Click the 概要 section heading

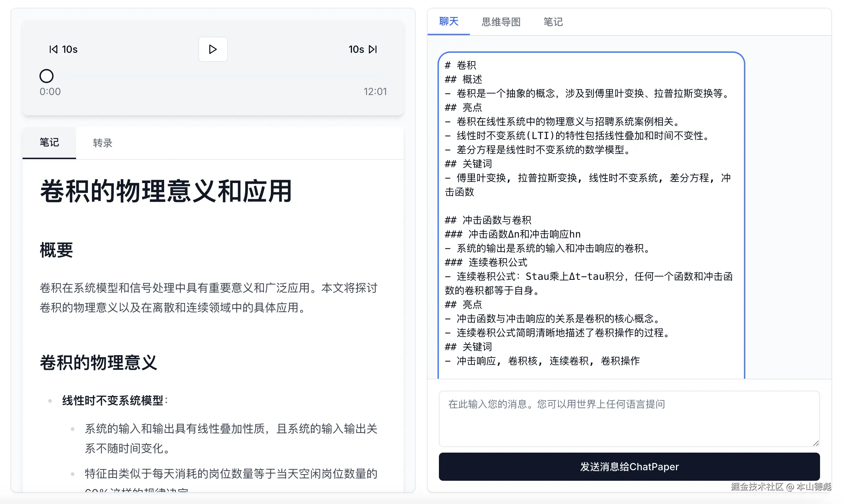[56, 250]
